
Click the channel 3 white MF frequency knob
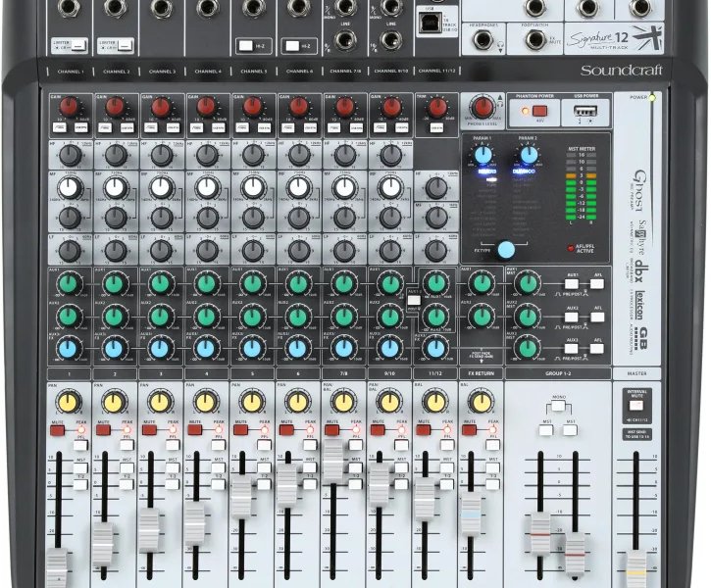click(x=161, y=187)
